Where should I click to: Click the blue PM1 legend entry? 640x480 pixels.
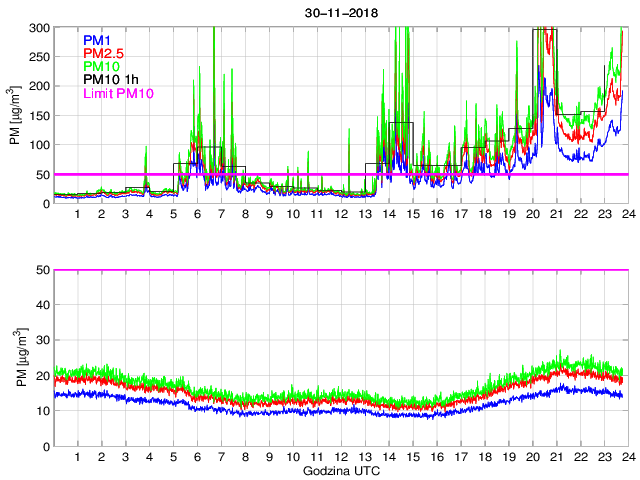(x=98, y=39)
